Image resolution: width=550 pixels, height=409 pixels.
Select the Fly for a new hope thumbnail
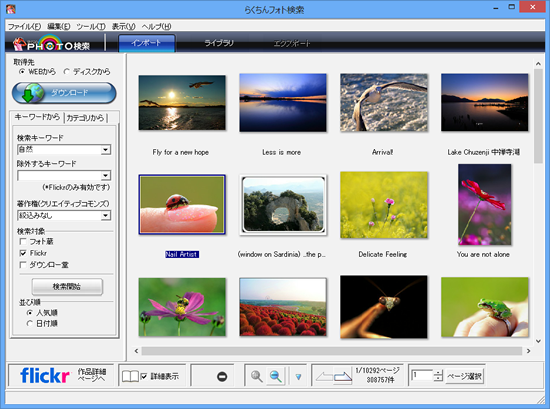182,102
